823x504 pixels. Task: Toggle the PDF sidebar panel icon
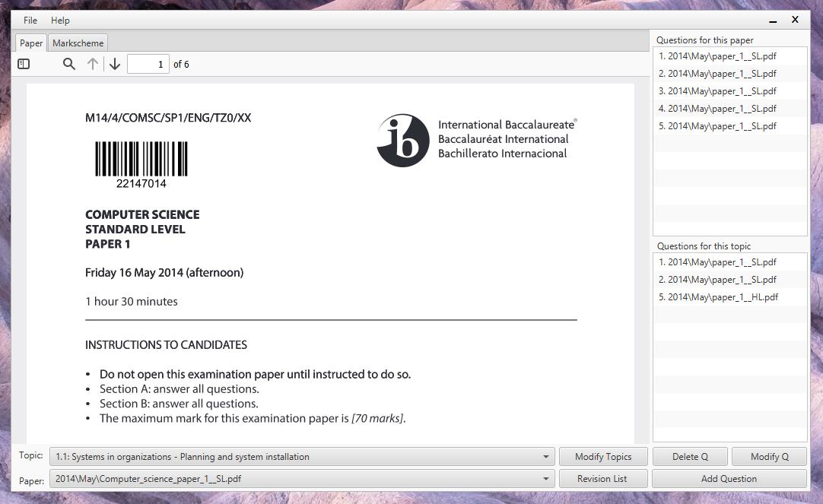(24, 64)
